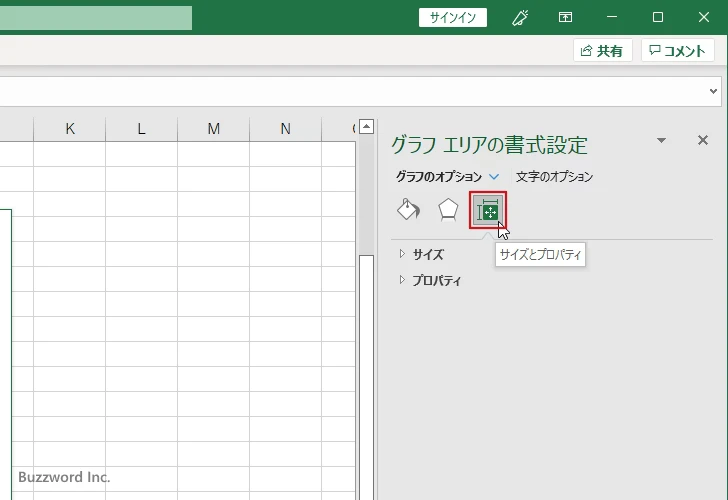Open the グラフのオプション dropdown chevron
728x500 pixels.
tap(494, 176)
